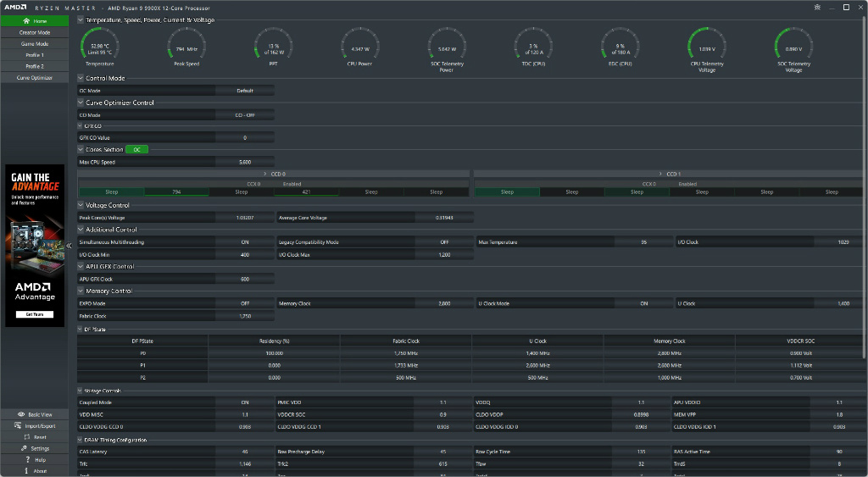Click the AMD logo in the title bar
Viewport: 868px width, 477px height.
click(x=15, y=7)
